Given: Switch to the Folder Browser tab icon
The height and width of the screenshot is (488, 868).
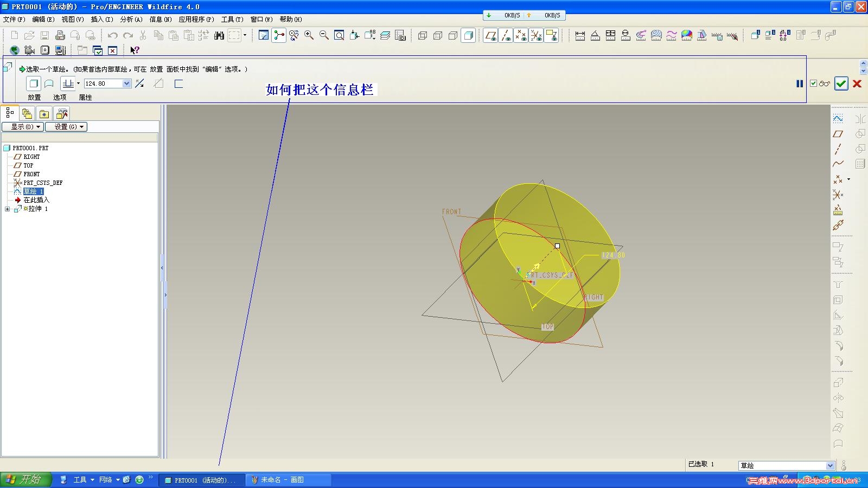Looking at the screenshot, I should 27,113.
